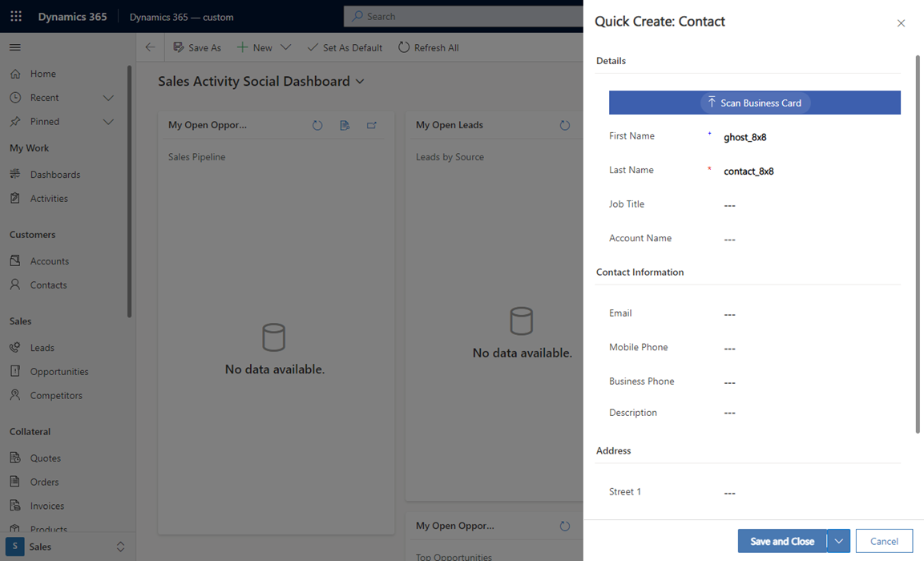Cancel the Quick Create Contact form

pos(884,541)
